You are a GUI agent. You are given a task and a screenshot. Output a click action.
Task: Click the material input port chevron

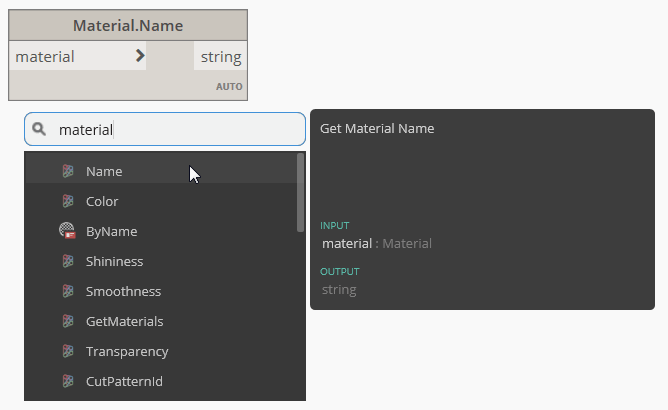[x=140, y=56]
